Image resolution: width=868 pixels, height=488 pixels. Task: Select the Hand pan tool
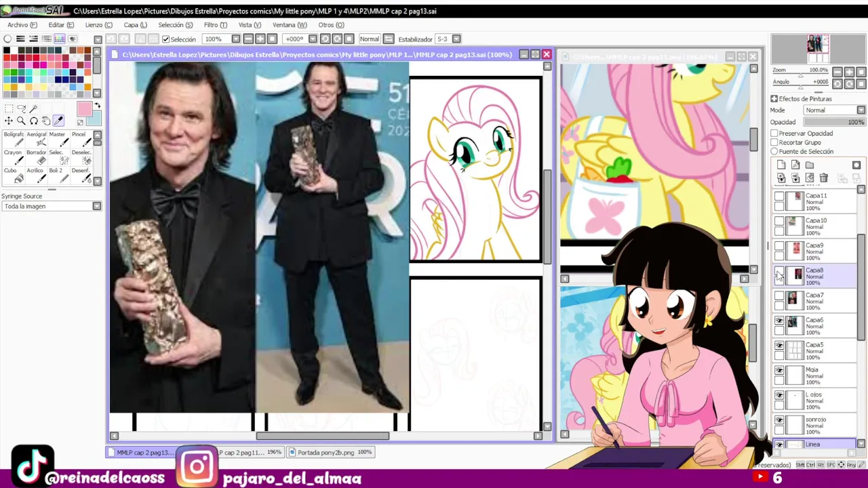tap(46, 121)
